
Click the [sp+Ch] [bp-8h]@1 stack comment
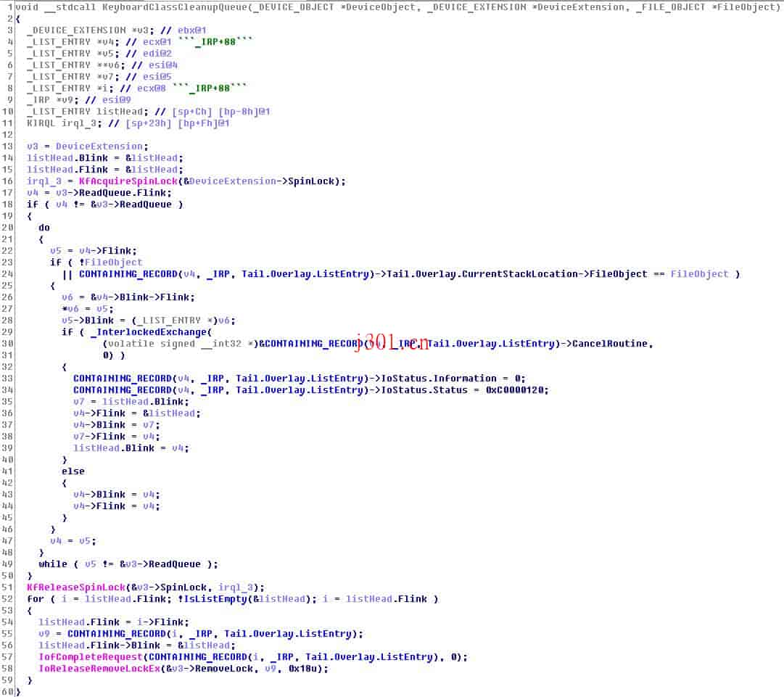221,112
